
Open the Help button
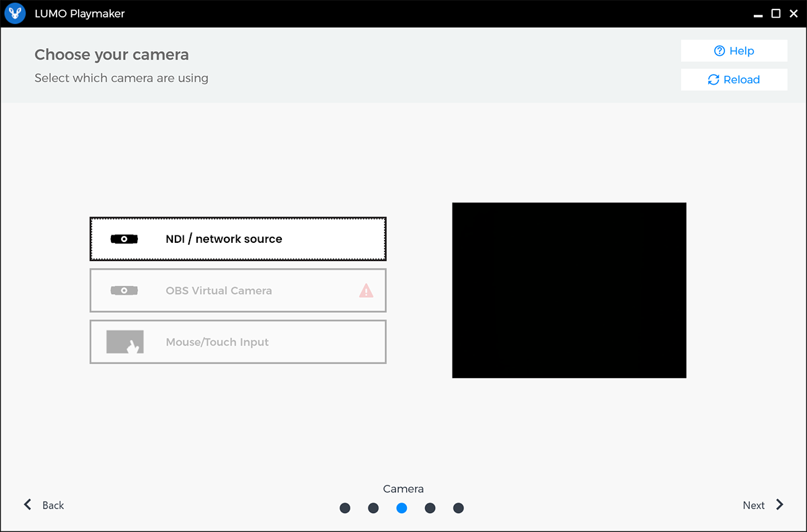(x=734, y=51)
